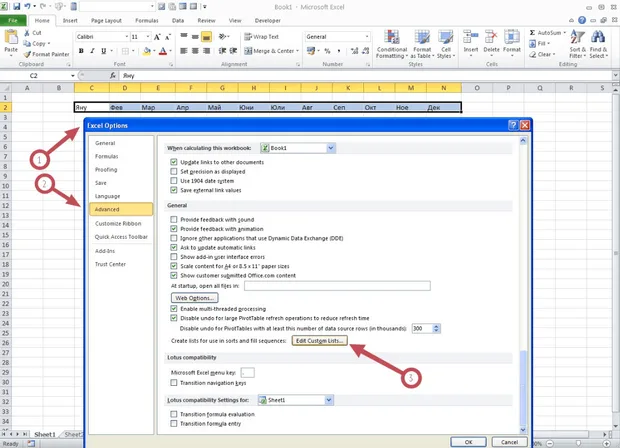
Task: Click the Merge & Center icon
Action: [x=248, y=51]
